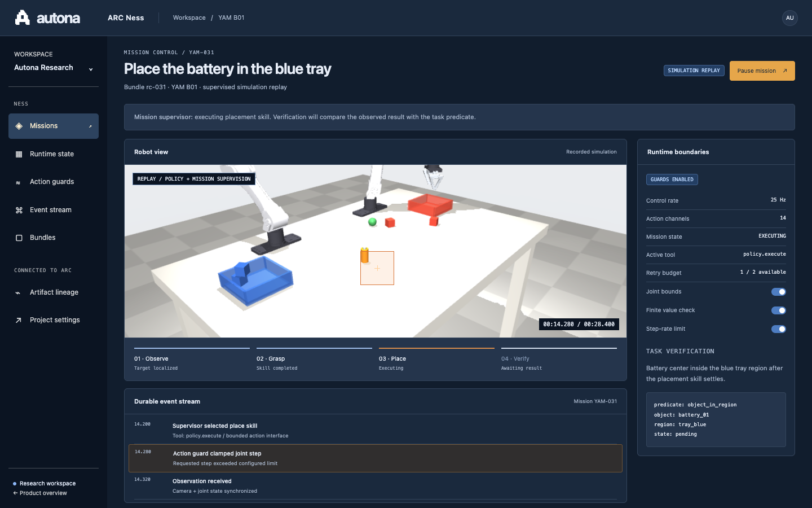Select the 04 Verify stage marker

pyautogui.click(x=559, y=359)
